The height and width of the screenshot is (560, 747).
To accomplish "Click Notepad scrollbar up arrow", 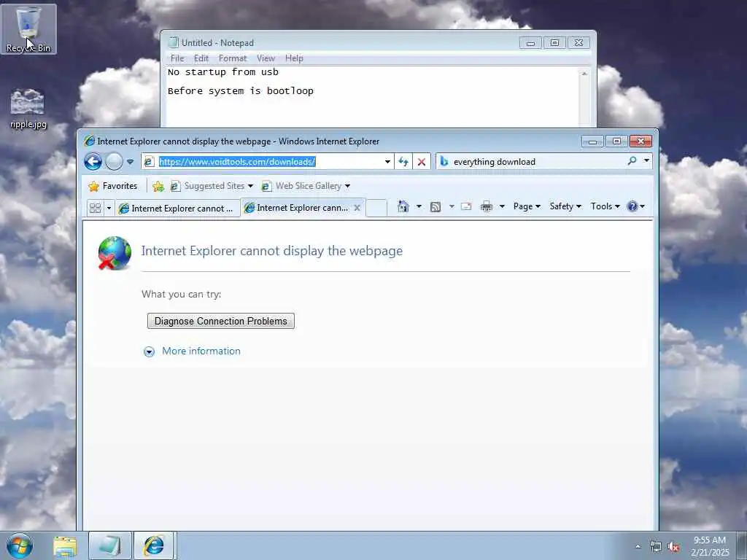I will click(584, 74).
